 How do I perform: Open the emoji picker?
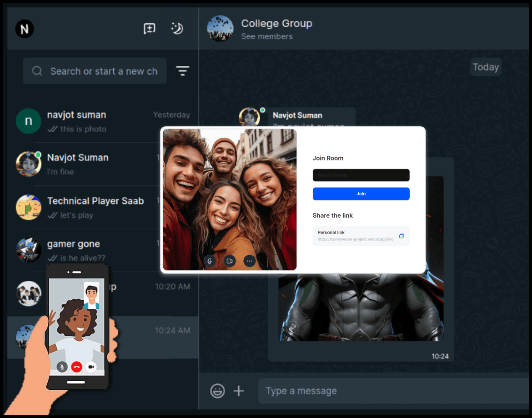pyautogui.click(x=217, y=391)
